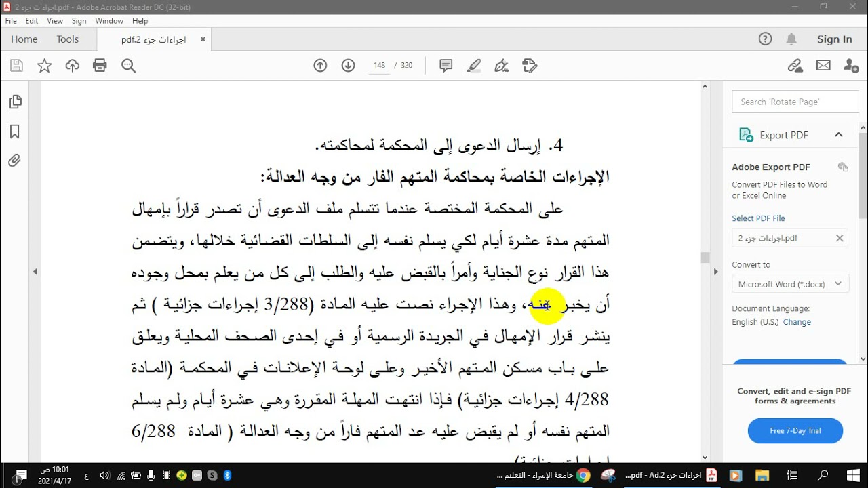Viewport: 868px width, 488px height.
Task: Open the attachments paperclip panel
Action: tap(15, 161)
